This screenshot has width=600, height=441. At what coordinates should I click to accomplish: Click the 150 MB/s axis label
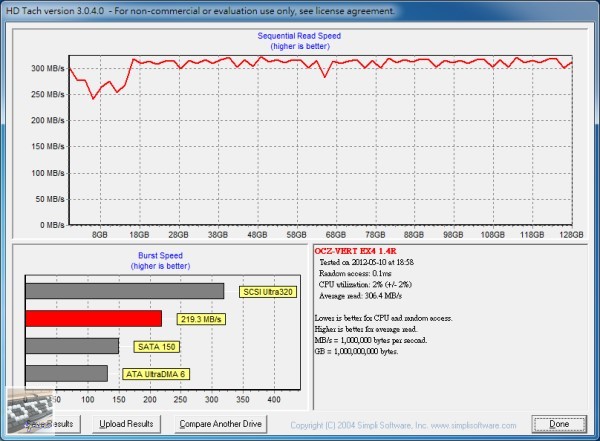tap(48, 147)
